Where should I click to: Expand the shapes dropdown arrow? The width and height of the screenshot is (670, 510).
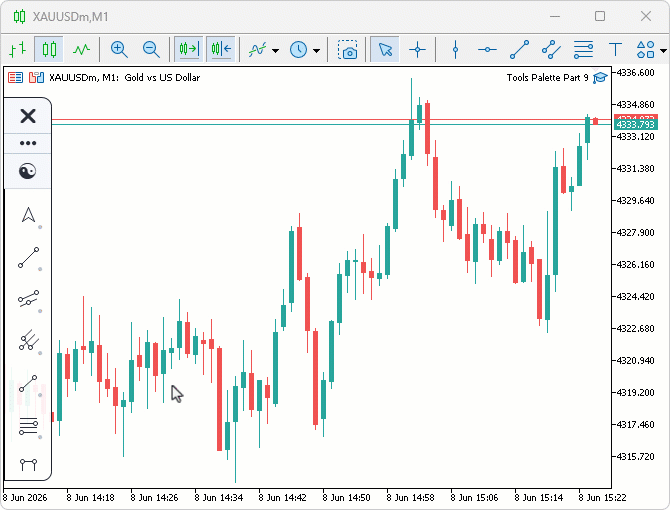click(x=664, y=50)
